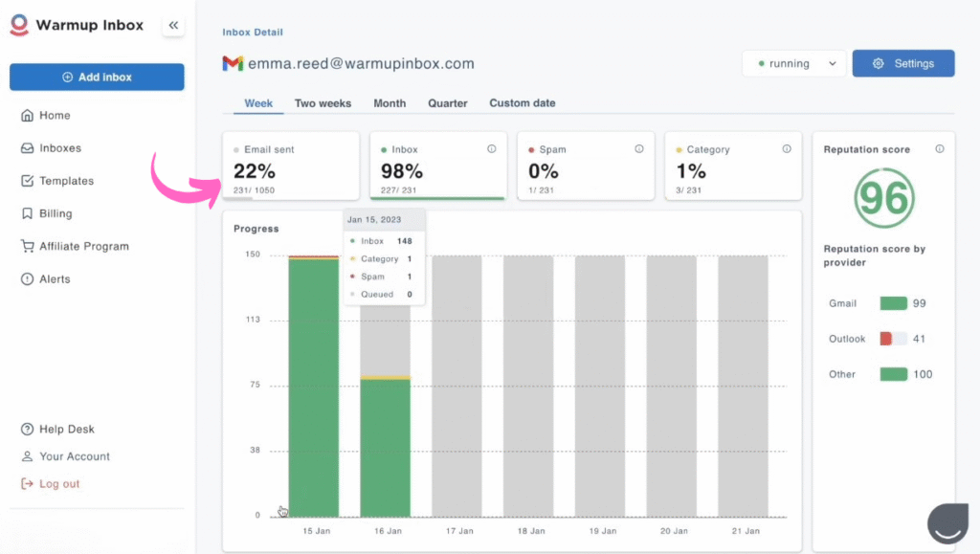Click the Log out link

59,484
